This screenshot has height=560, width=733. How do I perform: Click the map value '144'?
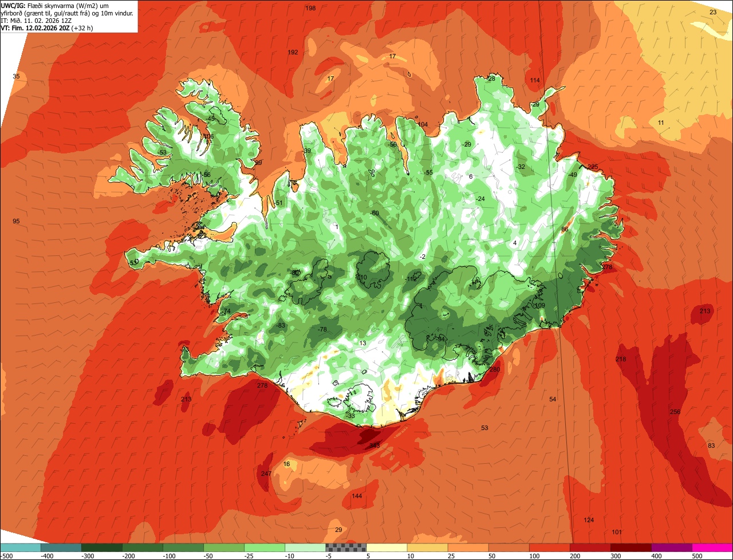(357, 496)
